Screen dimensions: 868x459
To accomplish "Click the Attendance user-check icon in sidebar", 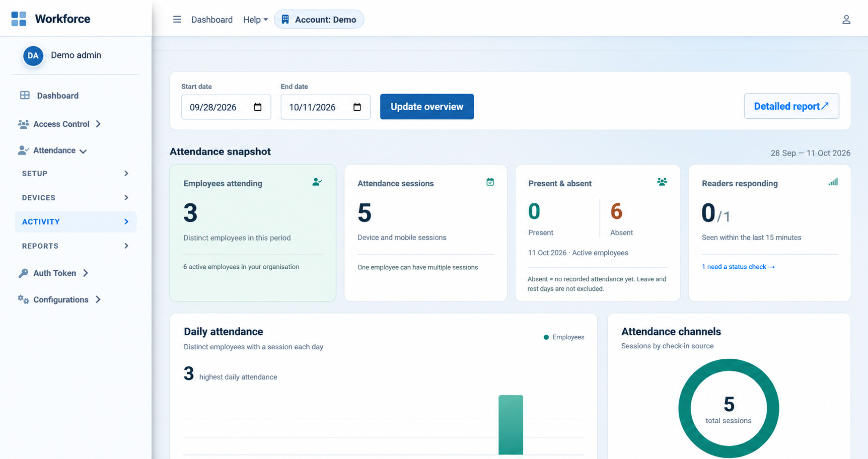I will click(23, 150).
